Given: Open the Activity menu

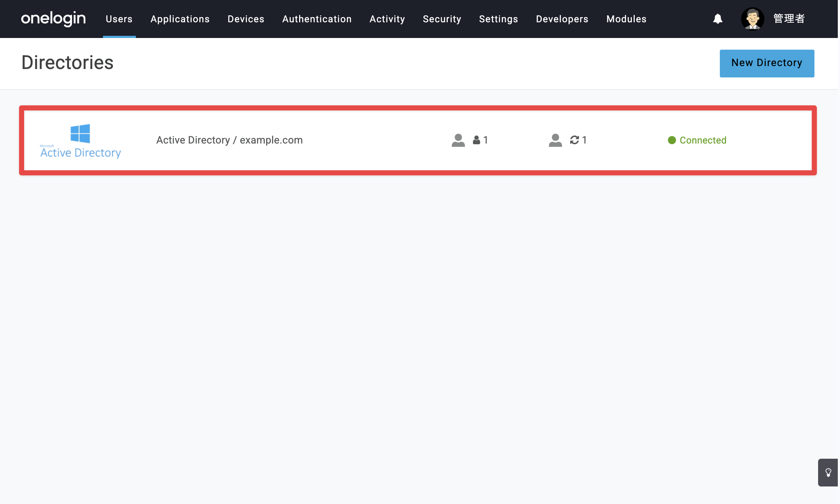Looking at the screenshot, I should pos(387,19).
